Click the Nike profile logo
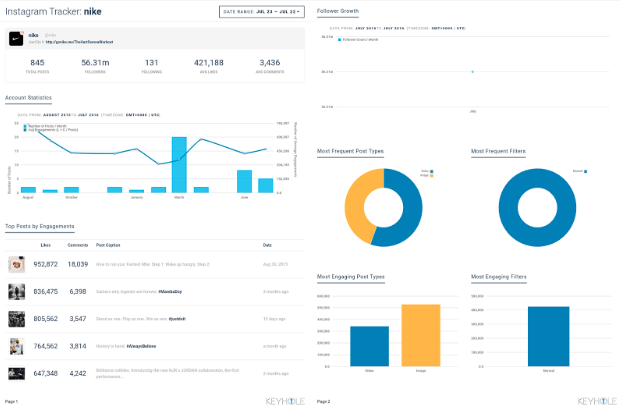The width and height of the screenshot is (626, 415). (17, 39)
